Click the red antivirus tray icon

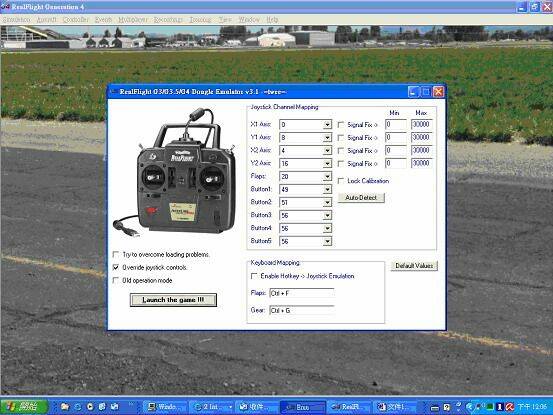coord(509,407)
